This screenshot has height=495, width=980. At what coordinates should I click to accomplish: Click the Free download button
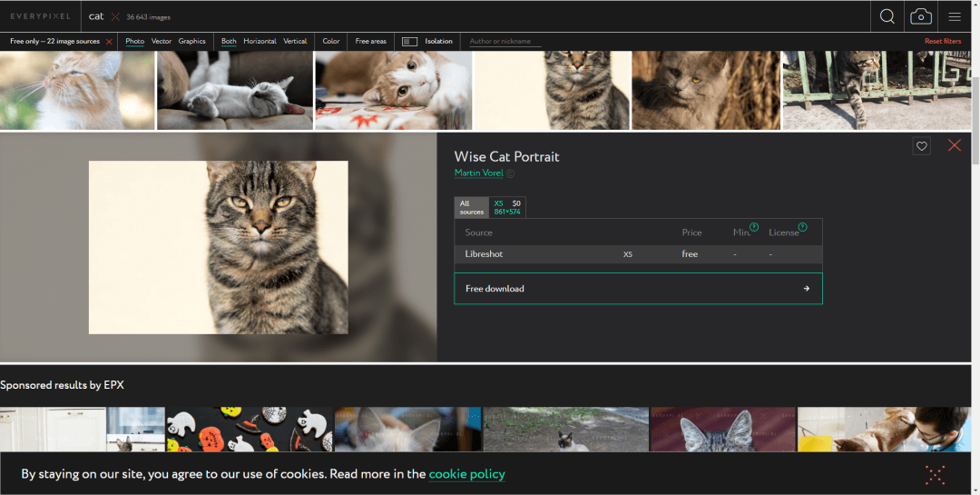pyautogui.click(x=638, y=289)
